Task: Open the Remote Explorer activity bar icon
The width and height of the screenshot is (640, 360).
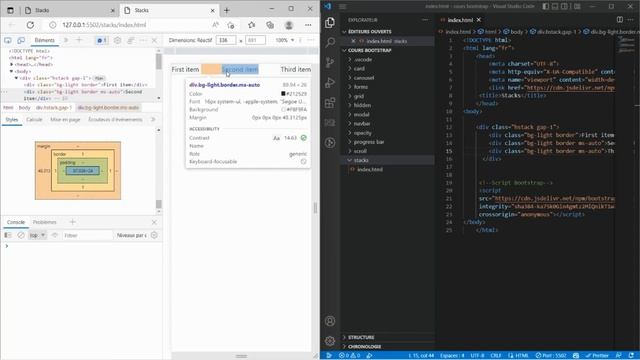Action: (x=330, y=122)
